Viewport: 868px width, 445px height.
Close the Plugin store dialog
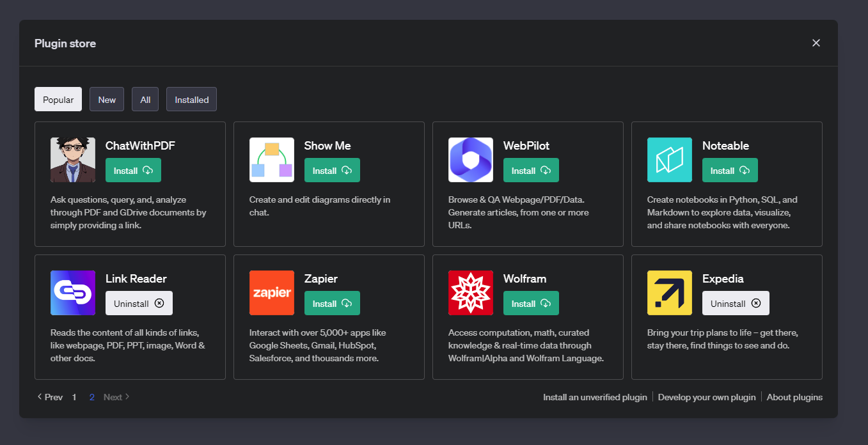[816, 43]
